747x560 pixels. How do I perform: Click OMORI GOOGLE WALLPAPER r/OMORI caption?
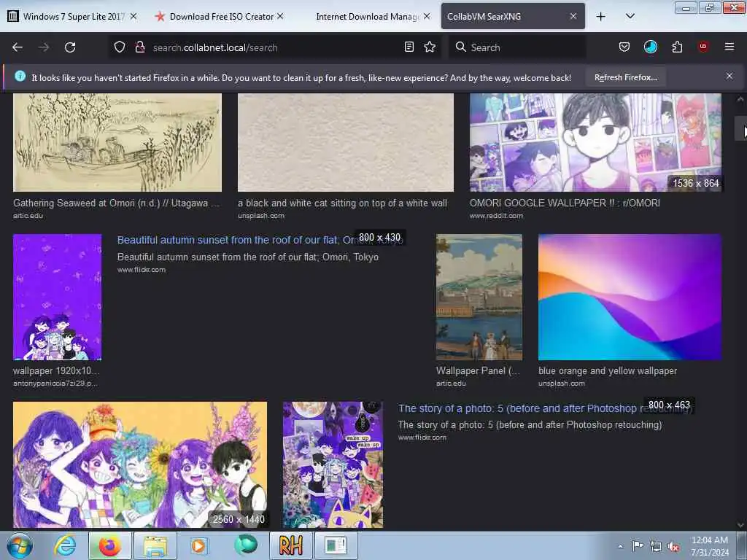click(565, 203)
